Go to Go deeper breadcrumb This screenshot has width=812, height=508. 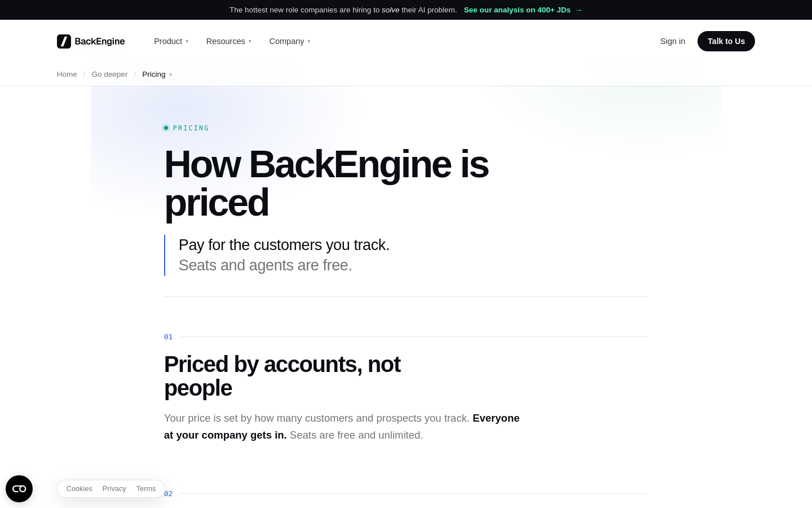(x=109, y=75)
